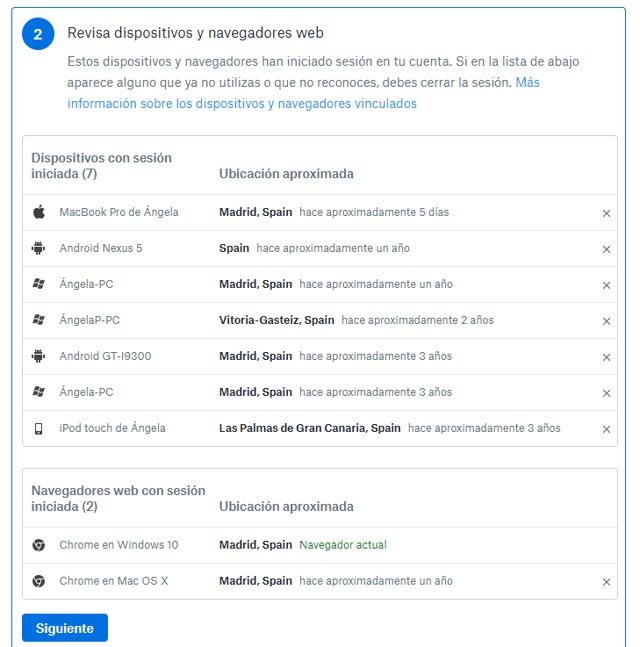Click the Chrome icon for Chrome en Windows 10

point(39,545)
